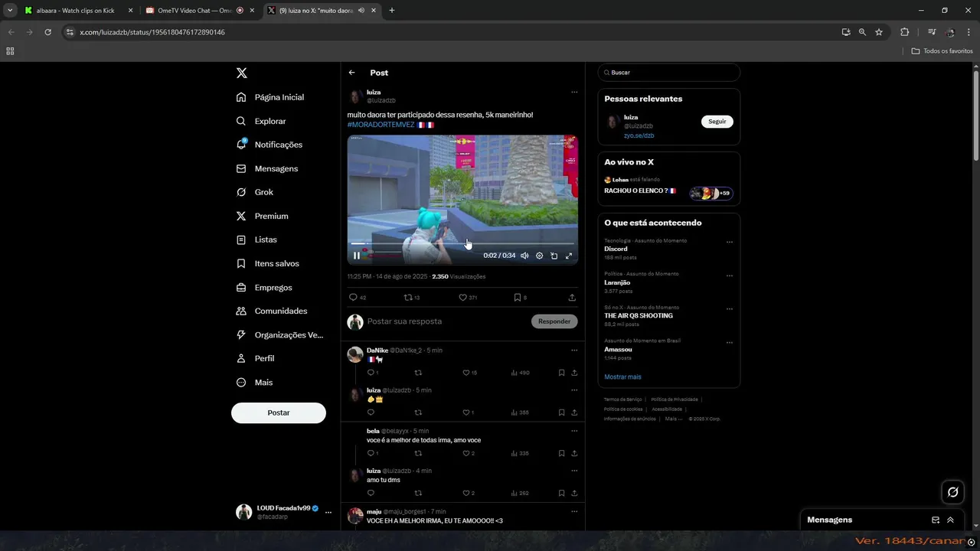Click the Buscar search field
Viewport: 980px width, 551px height.
668,73
